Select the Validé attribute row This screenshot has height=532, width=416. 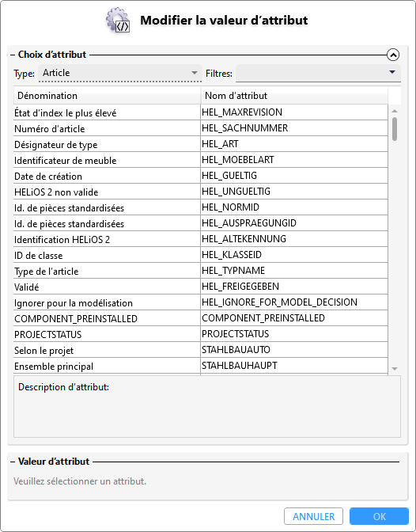tap(200, 287)
